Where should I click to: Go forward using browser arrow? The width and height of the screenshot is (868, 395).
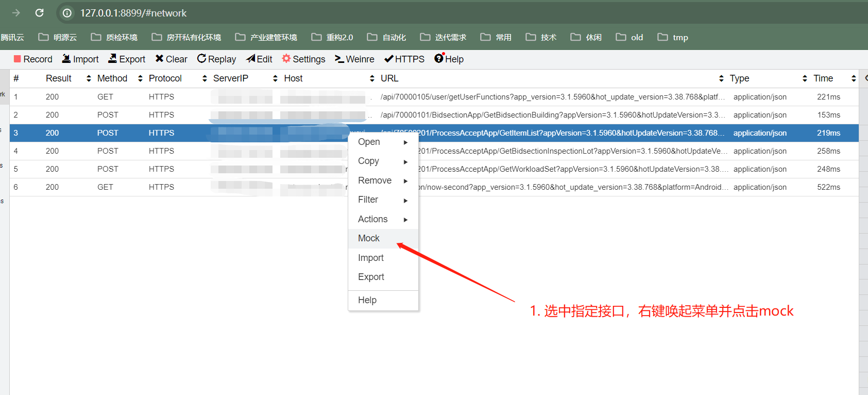coord(16,13)
